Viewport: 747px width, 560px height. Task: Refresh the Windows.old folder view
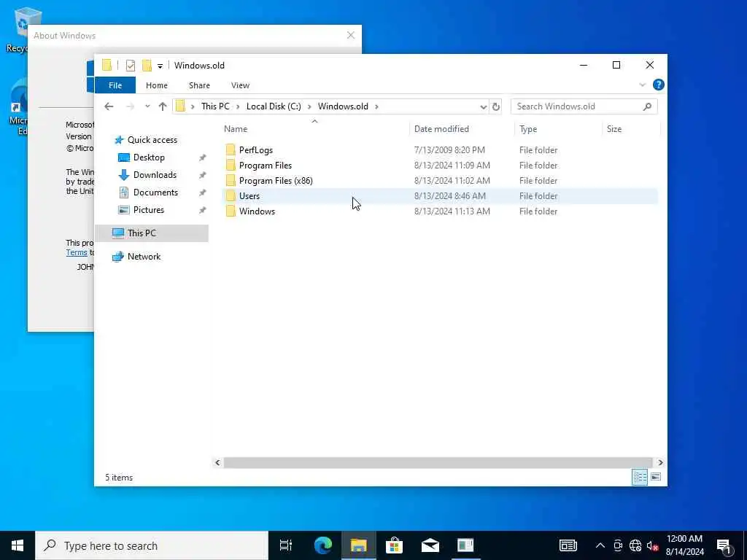[495, 106]
